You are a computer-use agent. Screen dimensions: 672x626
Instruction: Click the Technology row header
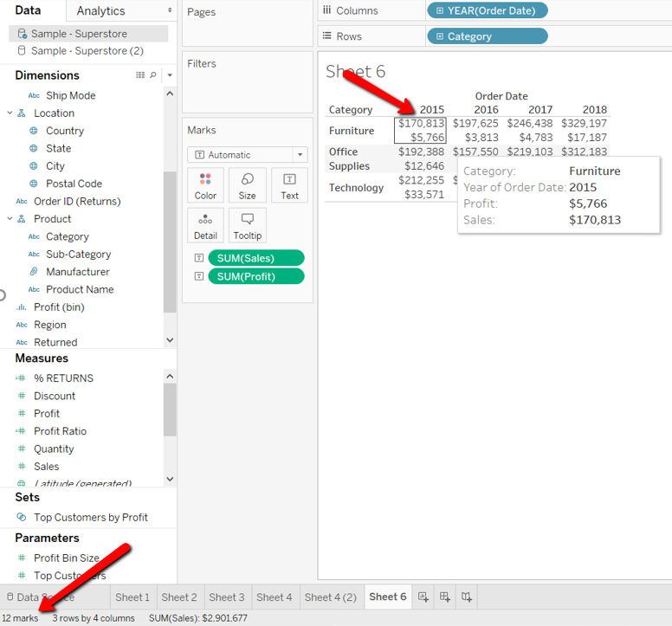356,187
